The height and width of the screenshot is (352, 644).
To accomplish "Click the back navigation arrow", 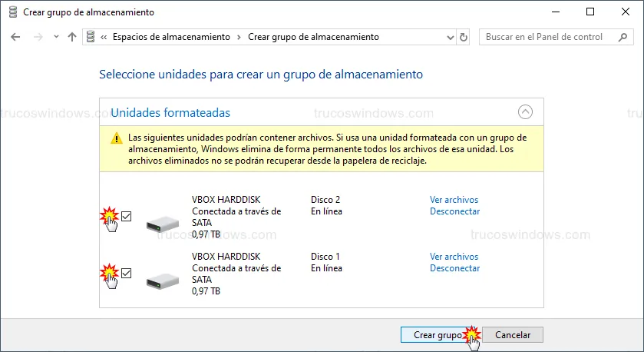I will point(16,37).
